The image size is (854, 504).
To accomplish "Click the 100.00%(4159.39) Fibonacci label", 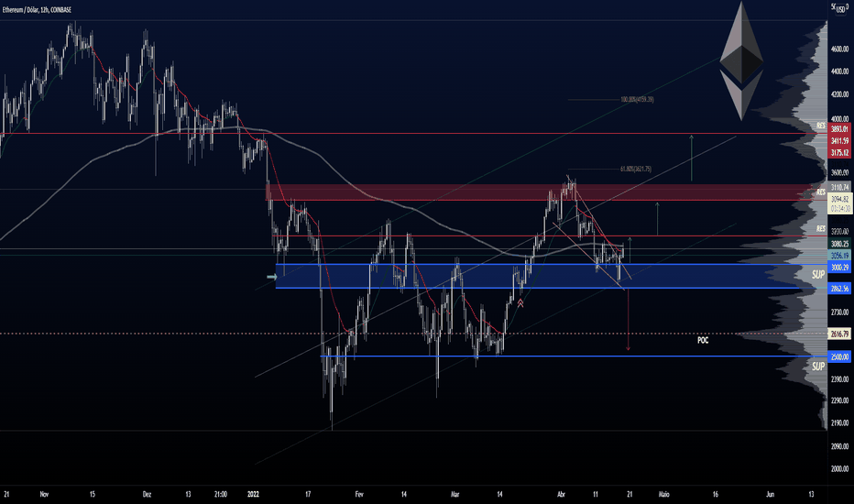I will 637,100.
